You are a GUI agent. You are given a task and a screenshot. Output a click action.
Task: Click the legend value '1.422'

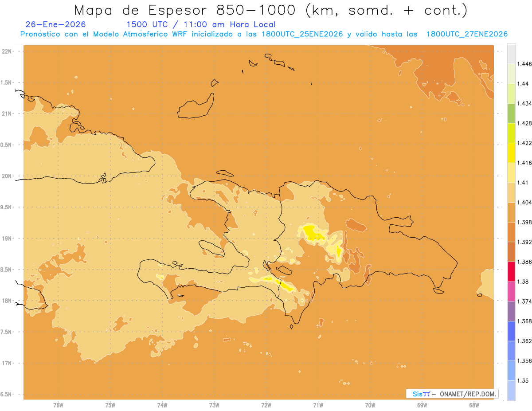(x=524, y=143)
